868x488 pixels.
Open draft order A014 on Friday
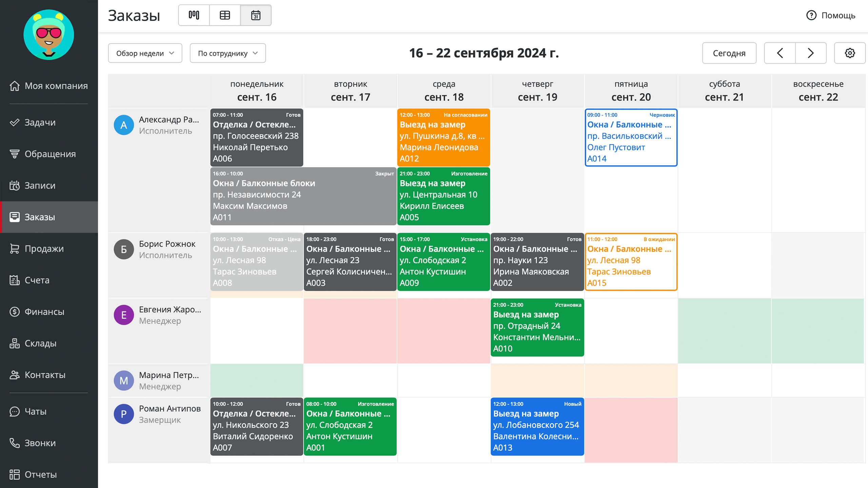tap(631, 138)
